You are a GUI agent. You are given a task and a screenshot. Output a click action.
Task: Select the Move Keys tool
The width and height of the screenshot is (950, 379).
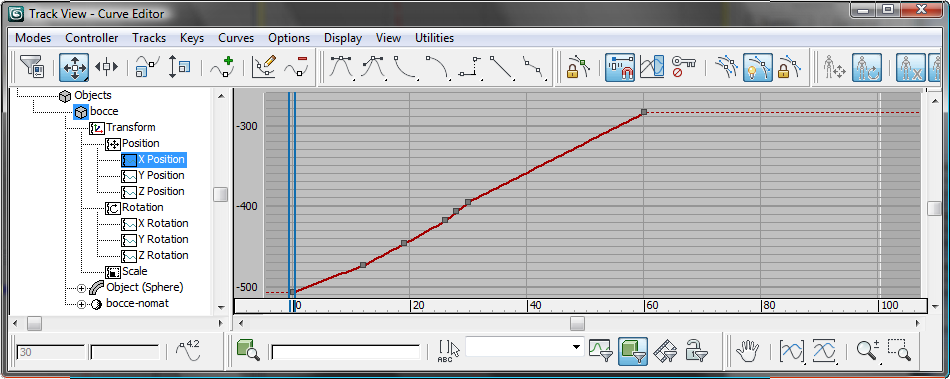tap(74, 67)
